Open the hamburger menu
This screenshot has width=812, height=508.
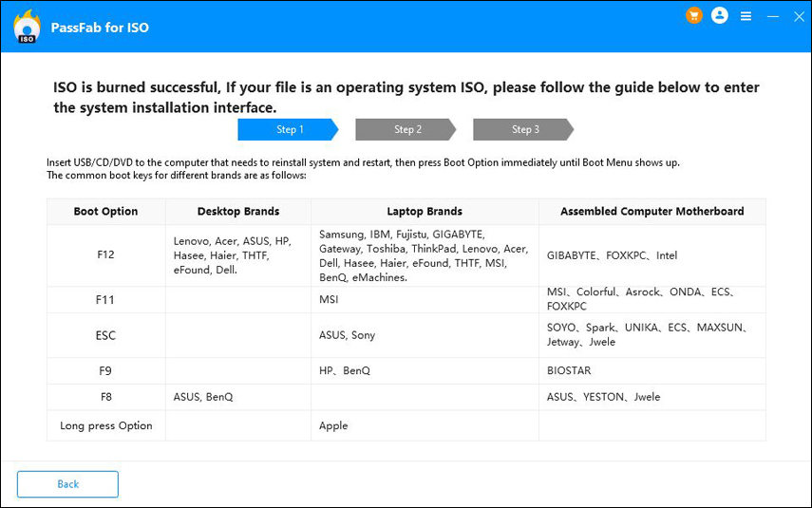click(746, 16)
